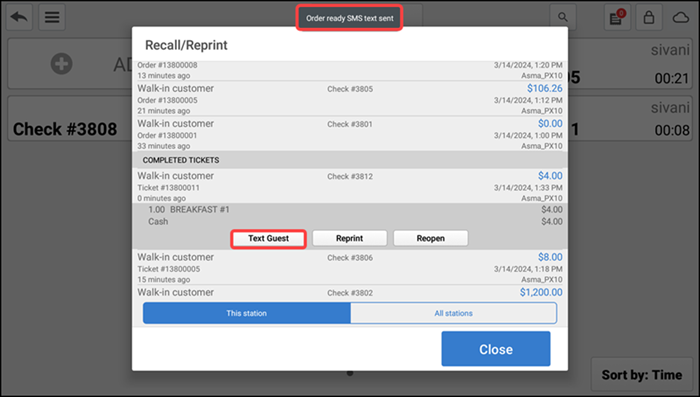Click the search magnifier icon
The width and height of the screenshot is (700, 397).
[563, 17]
